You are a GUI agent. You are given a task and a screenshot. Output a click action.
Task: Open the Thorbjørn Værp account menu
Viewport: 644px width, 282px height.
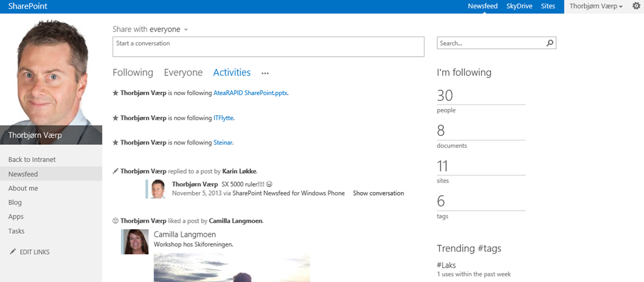(x=596, y=6)
